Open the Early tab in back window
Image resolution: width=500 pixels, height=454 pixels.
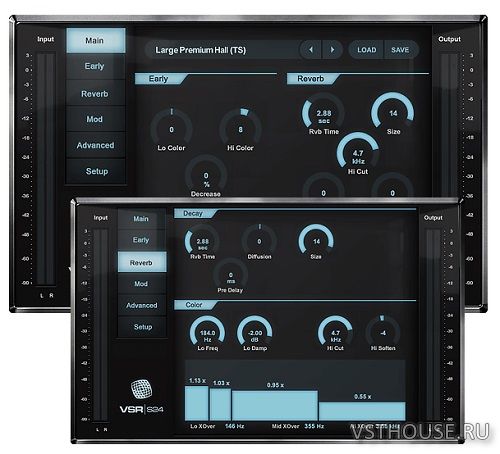tap(96, 66)
